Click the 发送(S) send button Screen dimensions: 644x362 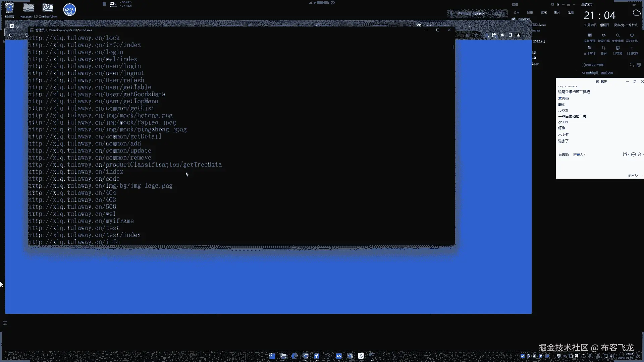coord(632,176)
